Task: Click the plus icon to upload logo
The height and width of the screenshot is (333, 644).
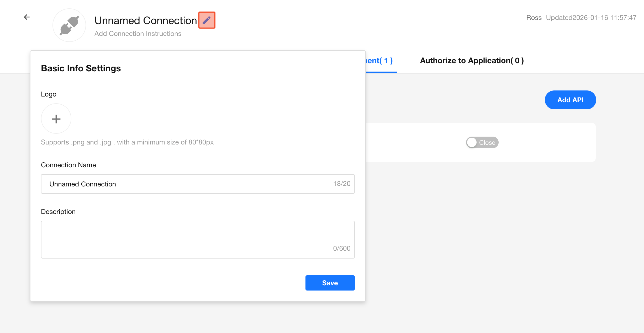Action: coord(56,119)
